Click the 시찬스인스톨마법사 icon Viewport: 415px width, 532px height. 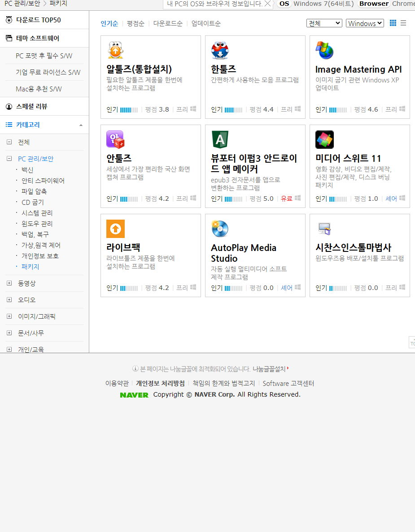click(x=324, y=229)
